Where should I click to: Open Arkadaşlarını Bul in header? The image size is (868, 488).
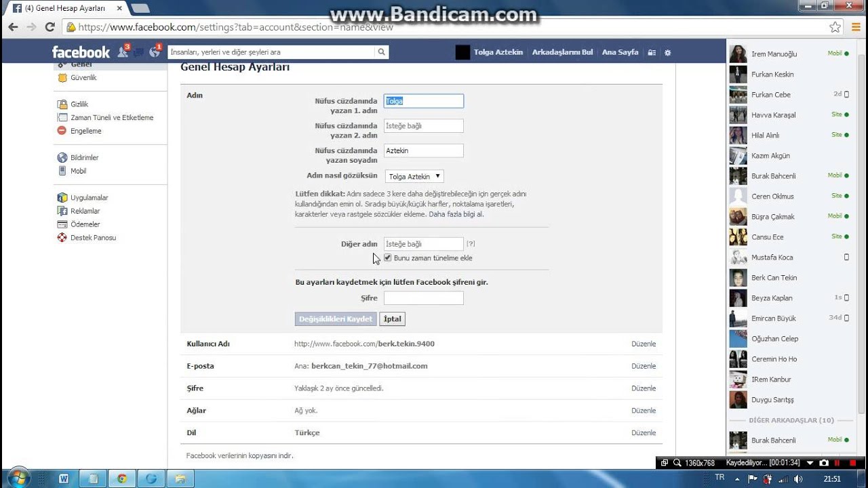tap(562, 52)
